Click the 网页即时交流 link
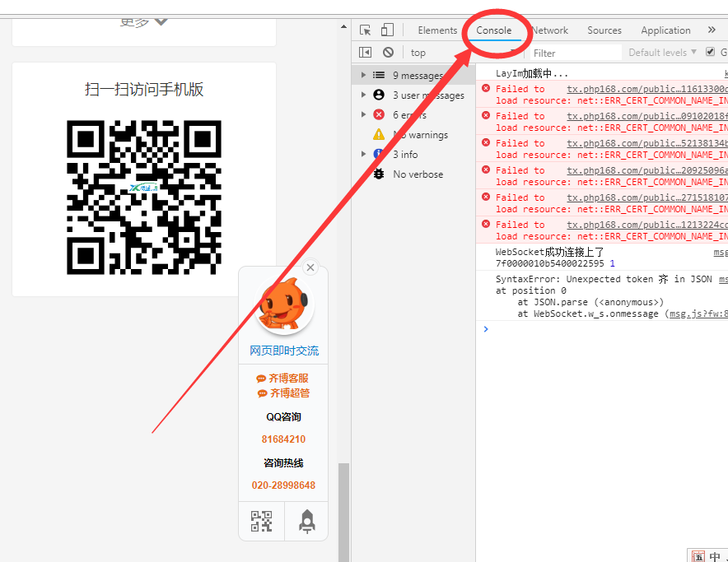728x562 pixels. pyautogui.click(x=284, y=351)
